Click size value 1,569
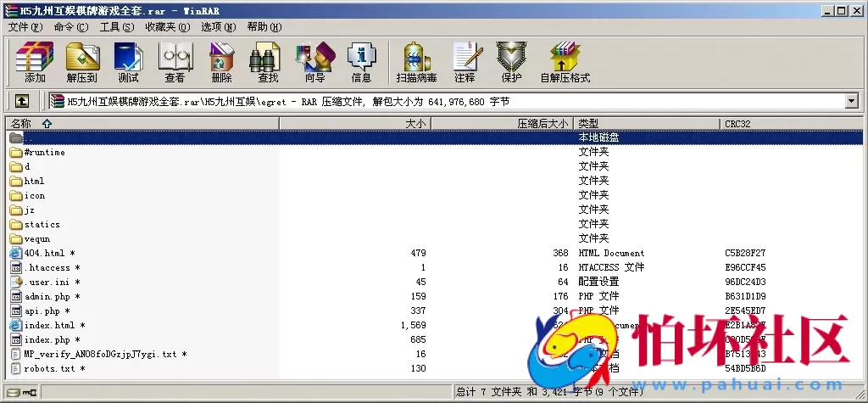 coord(413,326)
